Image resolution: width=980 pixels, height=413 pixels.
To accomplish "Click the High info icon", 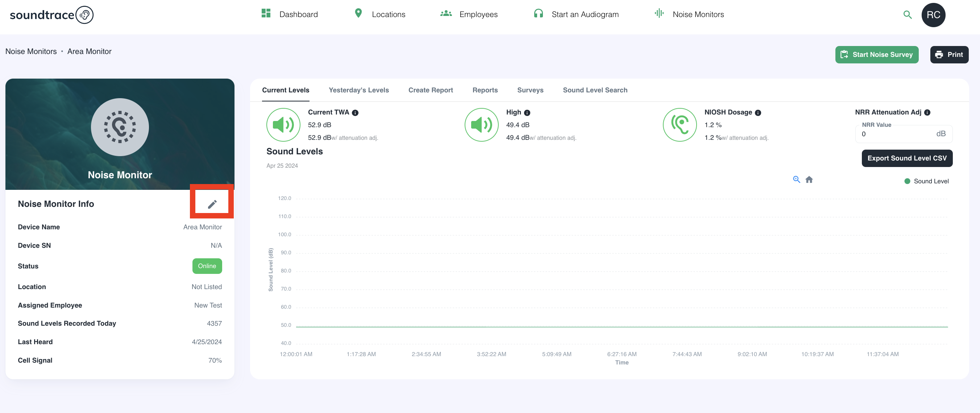I will point(527,113).
